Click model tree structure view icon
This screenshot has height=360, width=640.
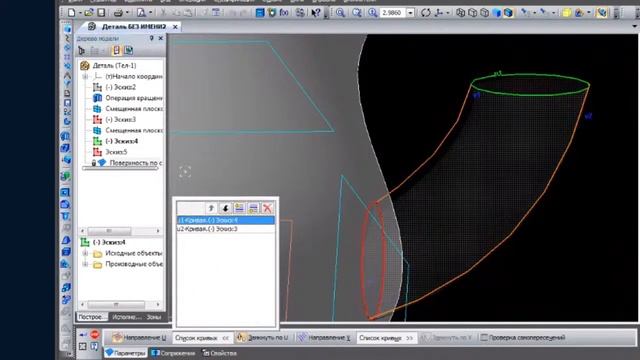pos(82,51)
